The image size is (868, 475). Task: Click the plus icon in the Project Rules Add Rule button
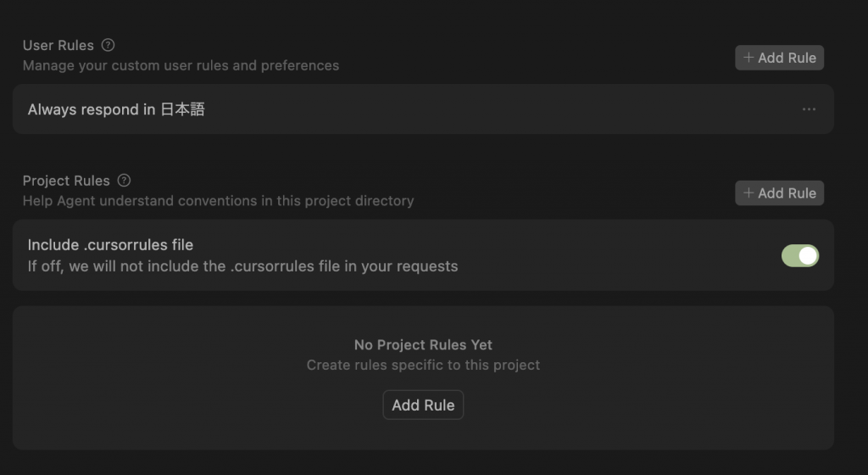(748, 193)
